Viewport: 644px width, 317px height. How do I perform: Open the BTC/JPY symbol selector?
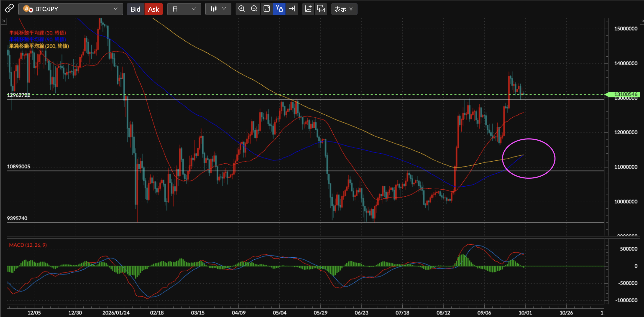click(x=70, y=9)
